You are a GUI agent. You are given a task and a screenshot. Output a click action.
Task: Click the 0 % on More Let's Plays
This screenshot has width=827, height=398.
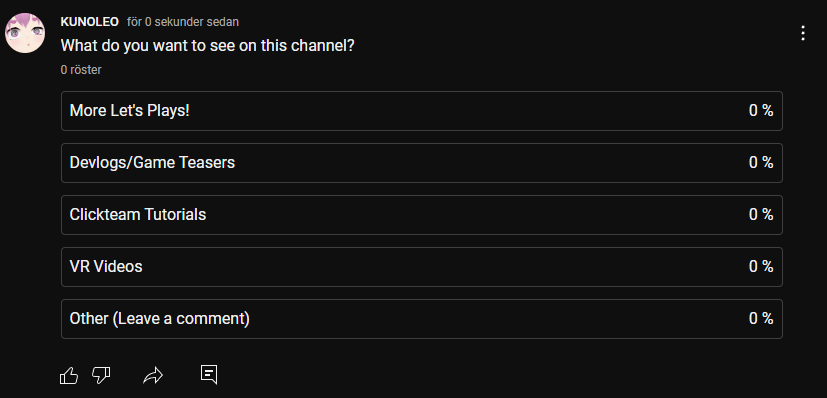click(x=761, y=111)
